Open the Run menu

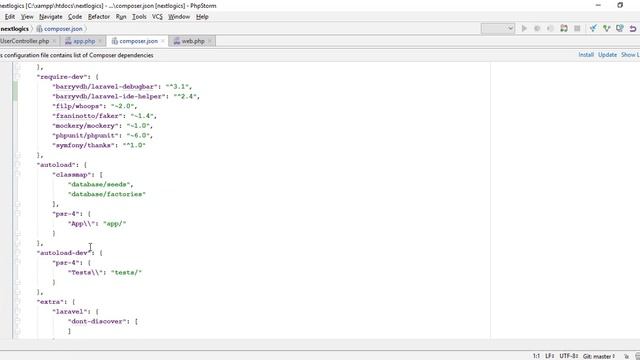coord(121,17)
